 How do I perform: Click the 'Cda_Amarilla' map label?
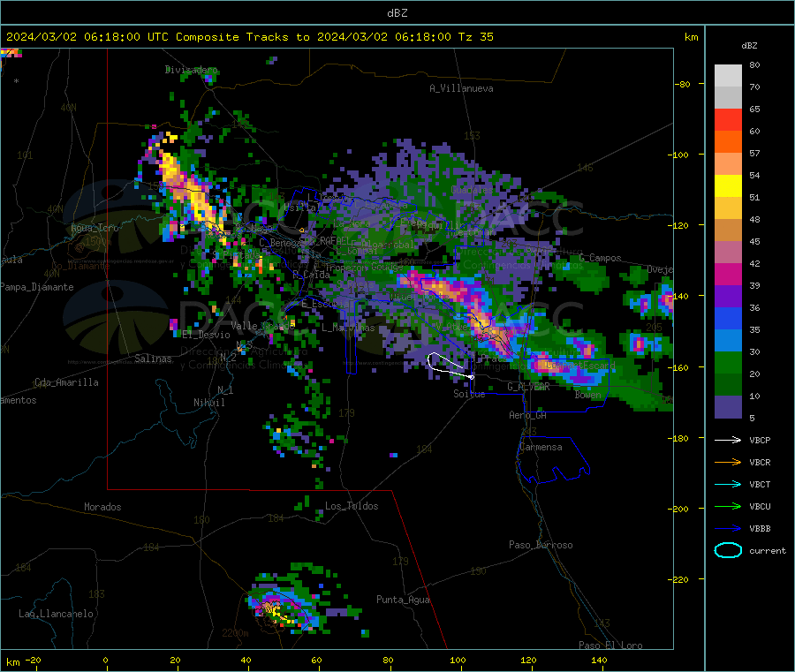pyautogui.click(x=66, y=382)
